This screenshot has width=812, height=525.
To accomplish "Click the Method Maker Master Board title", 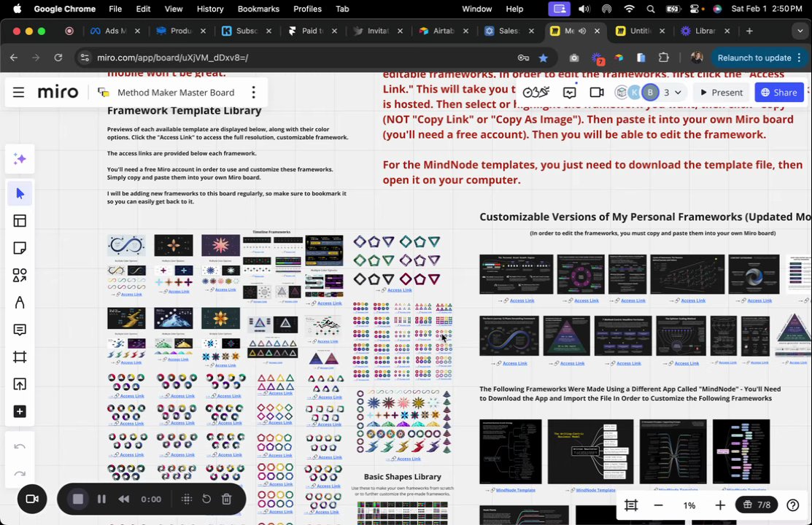I will (176, 93).
